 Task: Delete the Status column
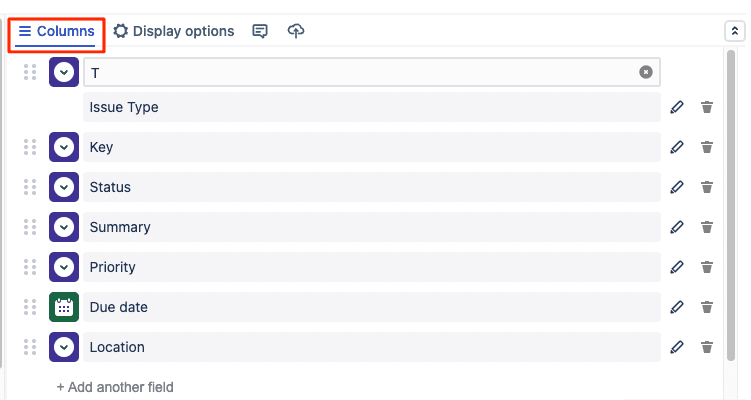(x=707, y=187)
